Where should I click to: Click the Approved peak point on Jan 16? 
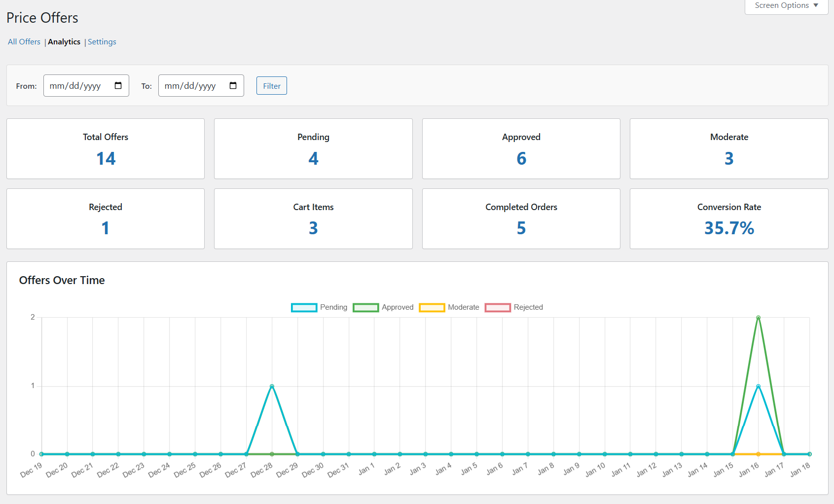tap(758, 318)
